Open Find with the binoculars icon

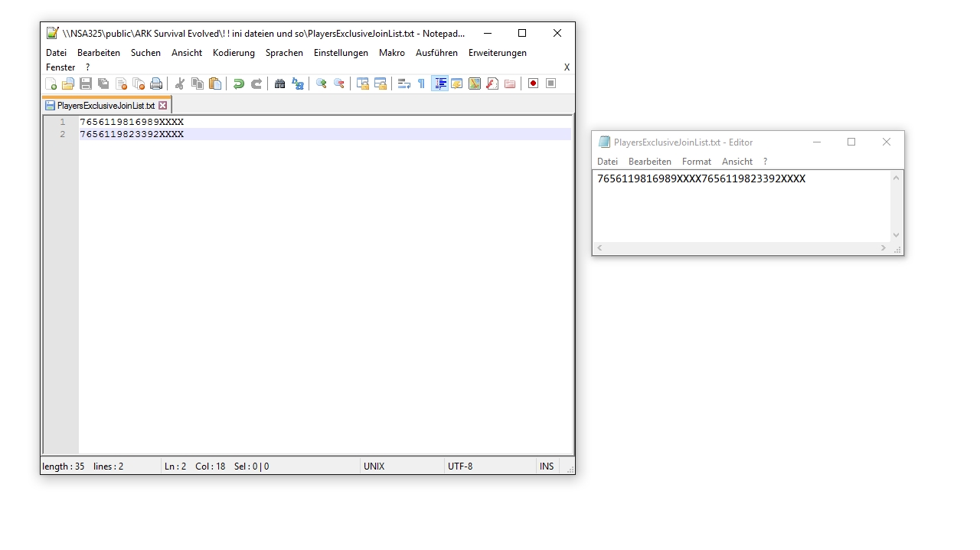coord(280,83)
